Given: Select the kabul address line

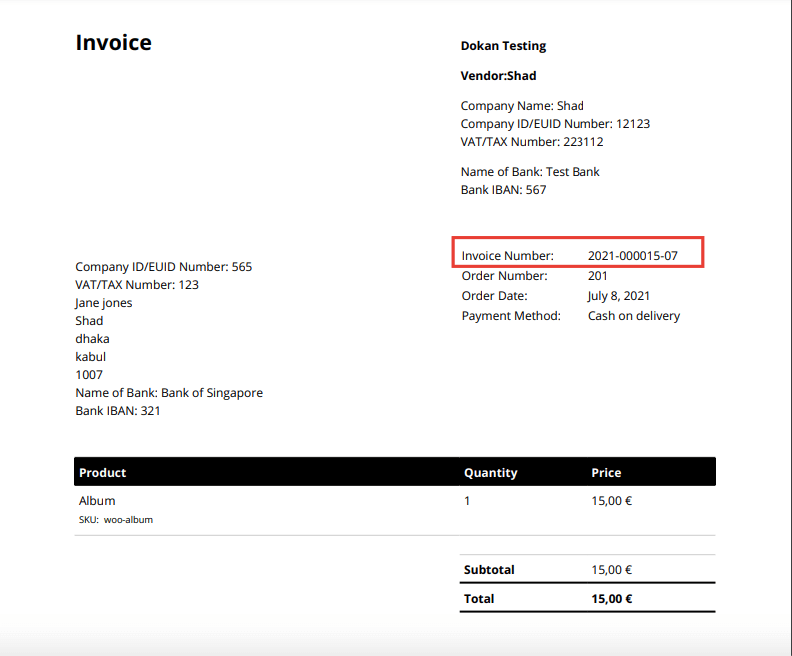Looking at the screenshot, I should [90, 357].
